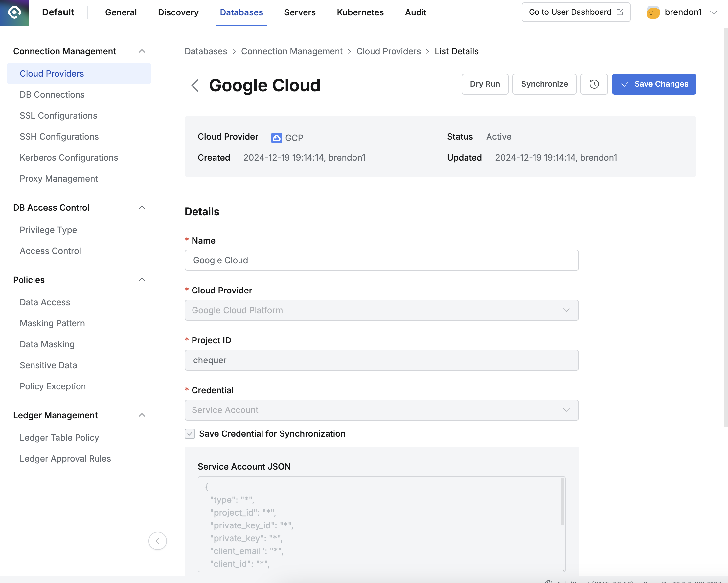Click the back arrow next to Google Cloud title
The width and height of the screenshot is (728, 583).
click(x=195, y=85)
